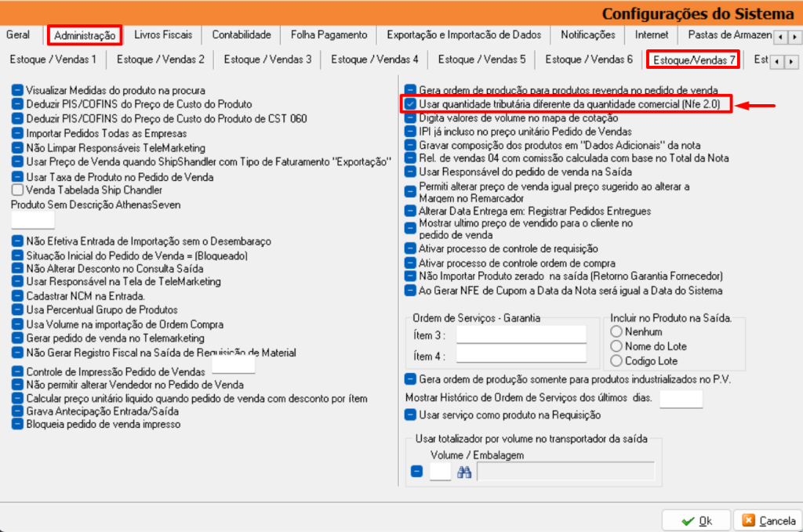The width and height of the screenshot is (803, 532).
Task: Toggle 'Ativar processo de controle ordem de compra'
Action: pyautogui.click(x=409, y=263)
